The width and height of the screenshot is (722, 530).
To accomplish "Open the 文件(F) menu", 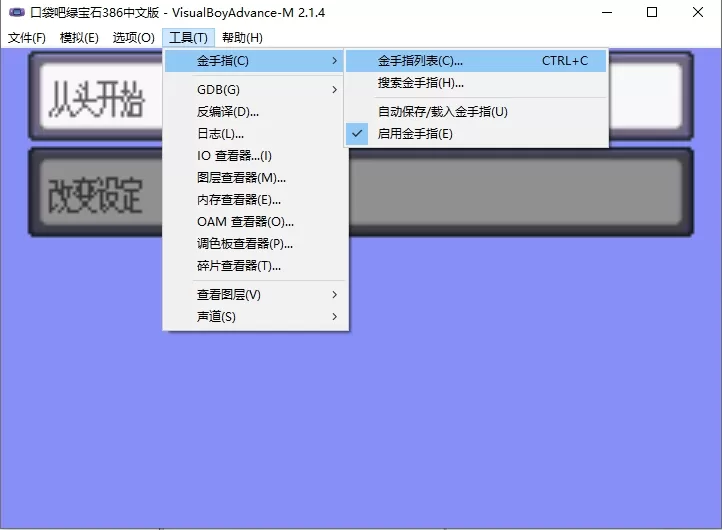I will tap(27, 38).
